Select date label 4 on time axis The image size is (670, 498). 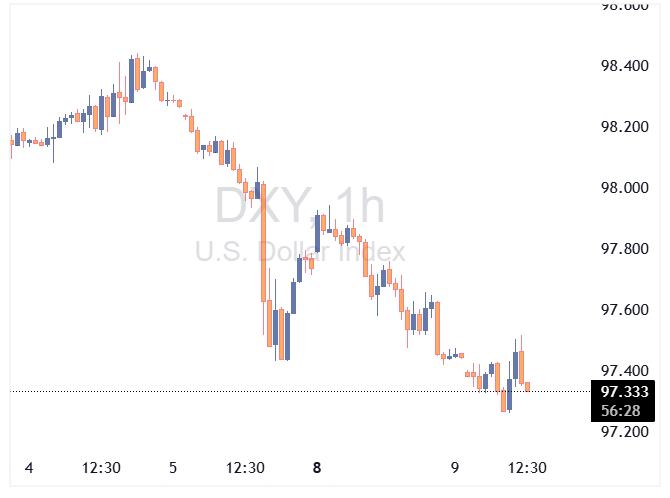coord(29,468)
